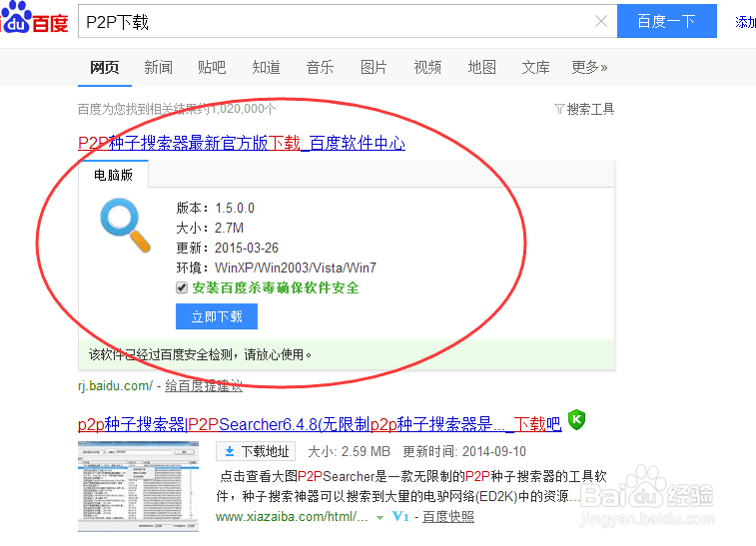Open the 百度快照 cached link
The height and width of the screenshot is (546, 756).
(x=448, y=517)
